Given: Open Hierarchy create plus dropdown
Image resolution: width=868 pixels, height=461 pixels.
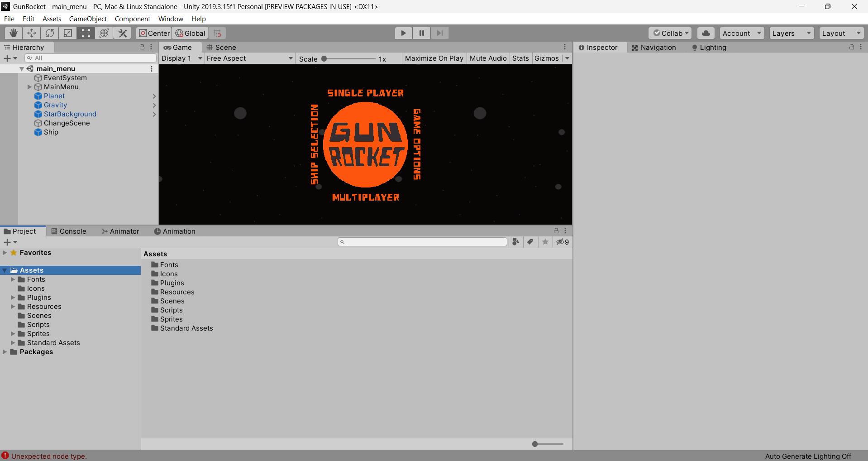Looking at the screenshot, I should pyautogui.click(x=10, y=58).
